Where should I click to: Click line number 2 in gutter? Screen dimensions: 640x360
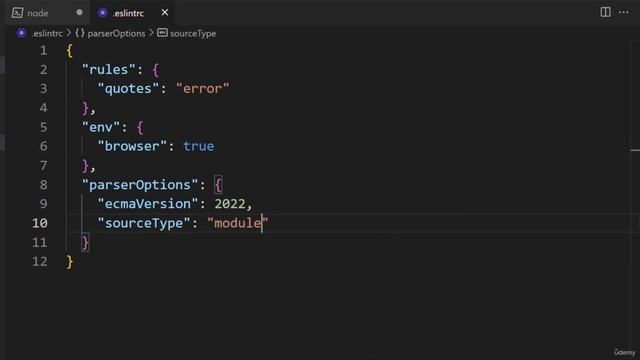(44, 70)
